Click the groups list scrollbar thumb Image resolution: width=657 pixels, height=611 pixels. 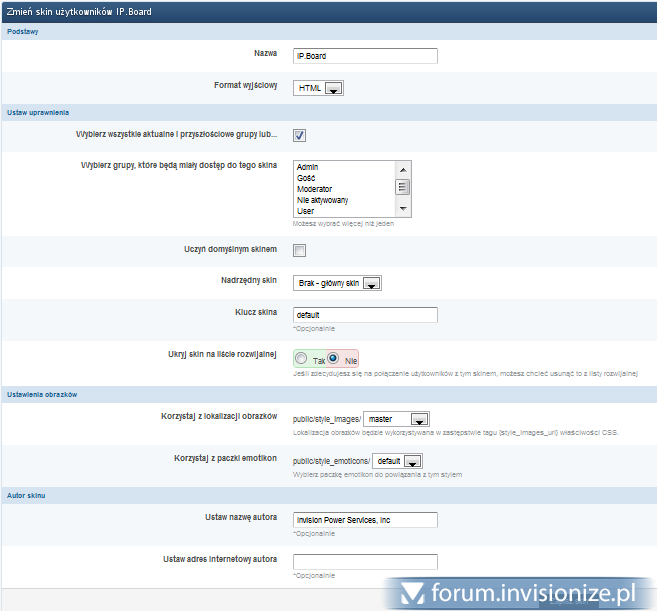(x=403, y=187)
